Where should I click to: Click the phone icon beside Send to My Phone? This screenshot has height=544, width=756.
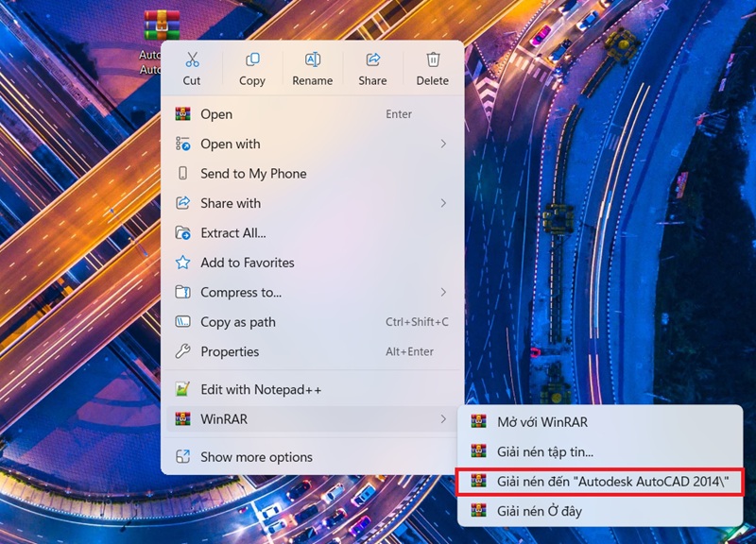click(x=183, y=174)
